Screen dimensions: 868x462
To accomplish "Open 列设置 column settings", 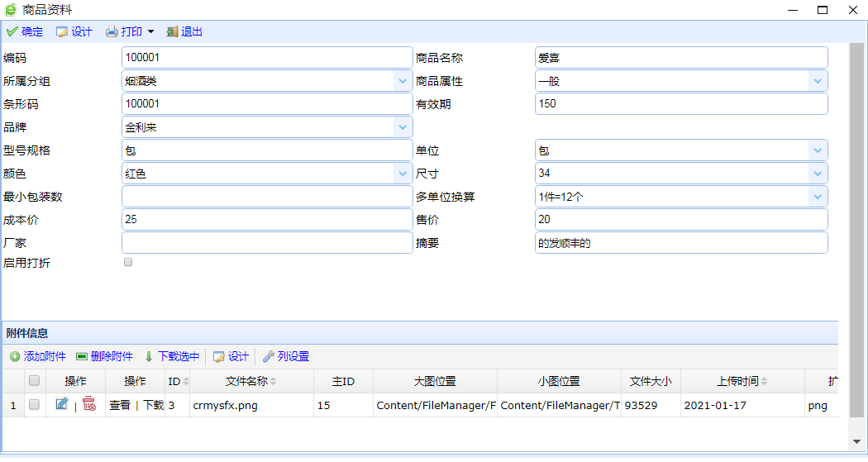I will (x=286, y=356).
